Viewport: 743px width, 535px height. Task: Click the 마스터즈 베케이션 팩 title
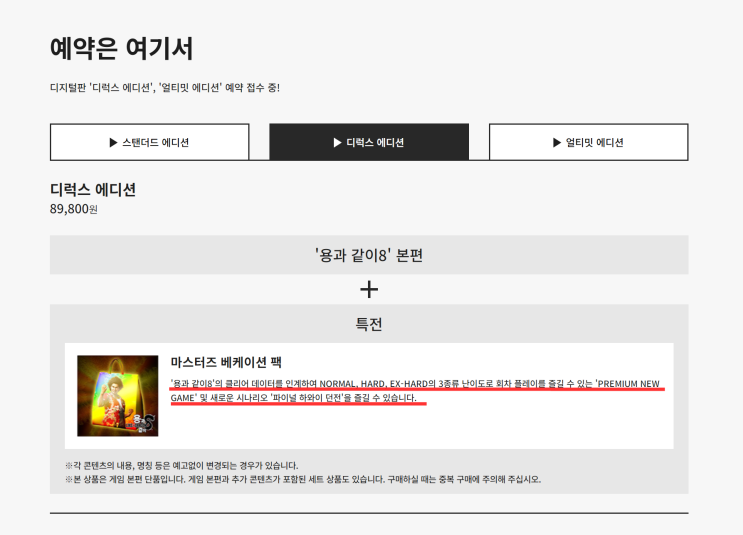click(226, 363)
